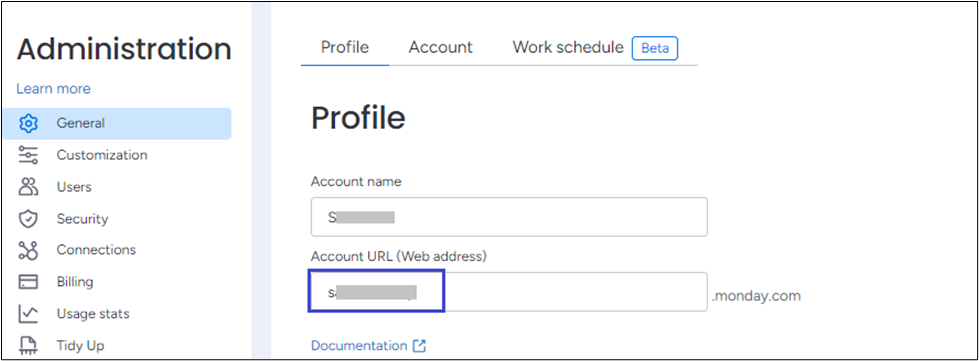Open the Customization section
979x361 pixels.
pos(102,155)
